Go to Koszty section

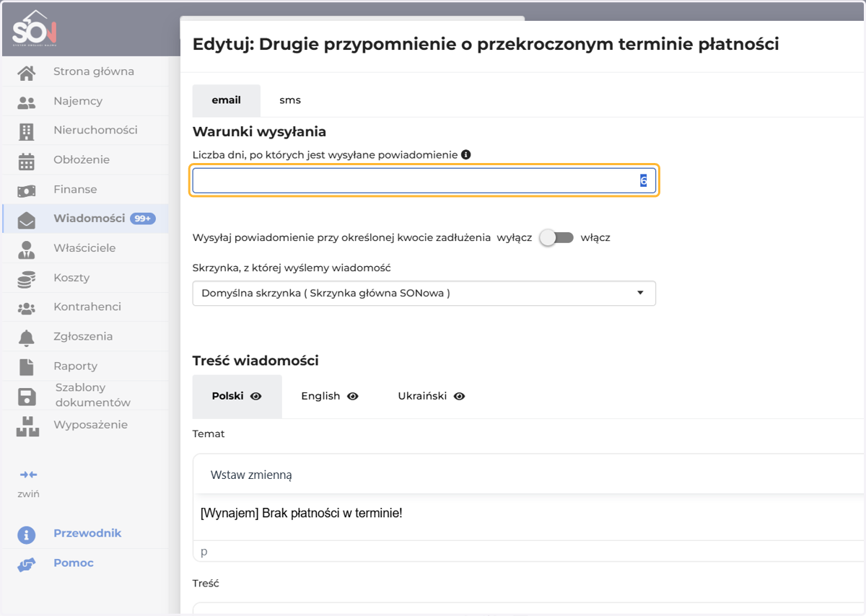(x=71, y=278)
